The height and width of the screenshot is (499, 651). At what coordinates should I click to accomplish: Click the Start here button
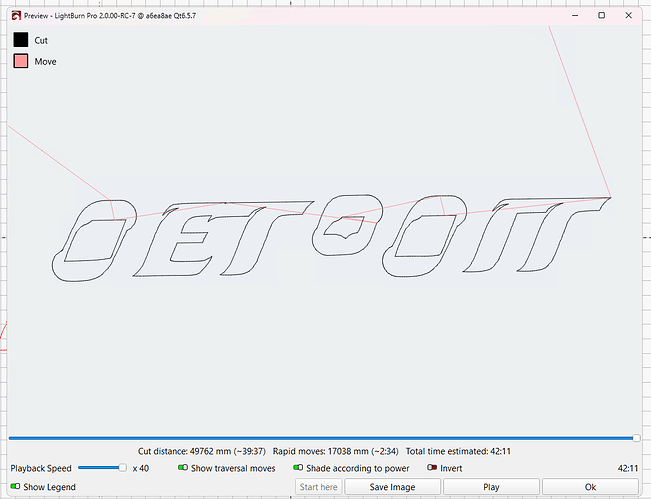coord(318,487)
